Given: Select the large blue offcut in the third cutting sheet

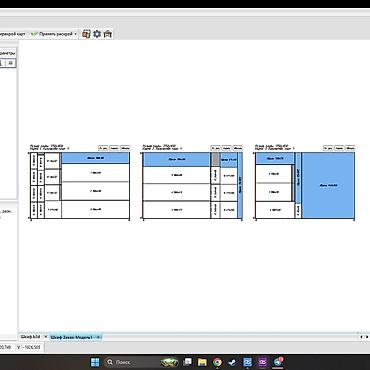Looking at the screenshot, I should tap(328, 185).
